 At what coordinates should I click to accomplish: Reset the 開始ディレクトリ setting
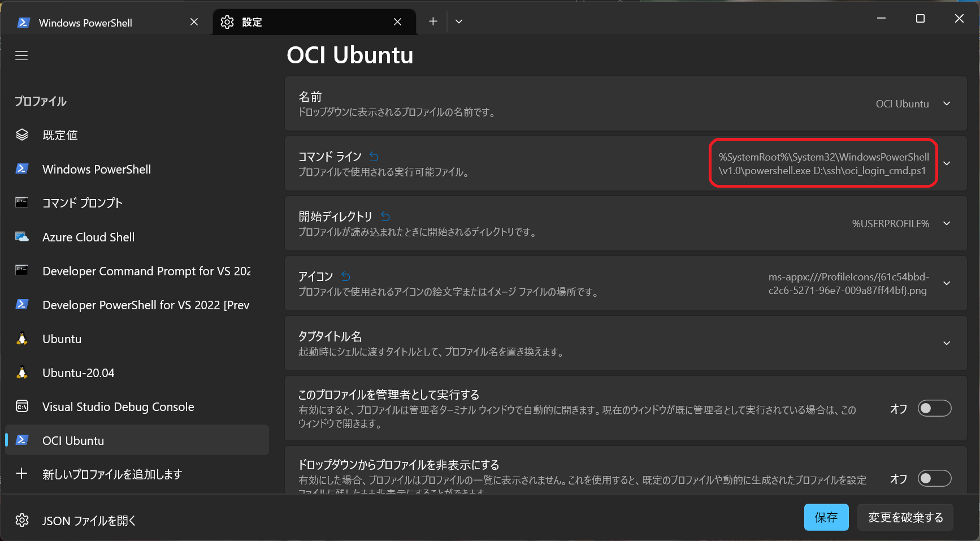pos(385,217)
